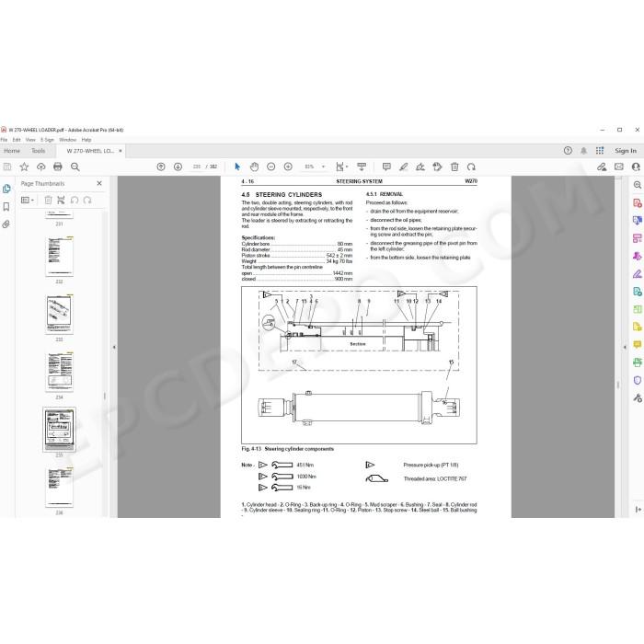Select page 233 thumbnail
Viewport: 644px width, 644px height.
click(59, 314)
